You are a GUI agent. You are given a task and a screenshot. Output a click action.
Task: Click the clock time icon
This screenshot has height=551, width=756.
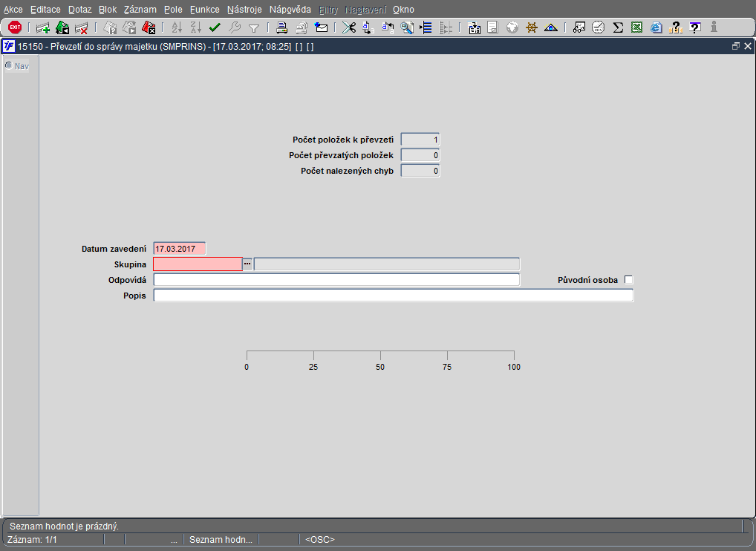pos(599,27)
